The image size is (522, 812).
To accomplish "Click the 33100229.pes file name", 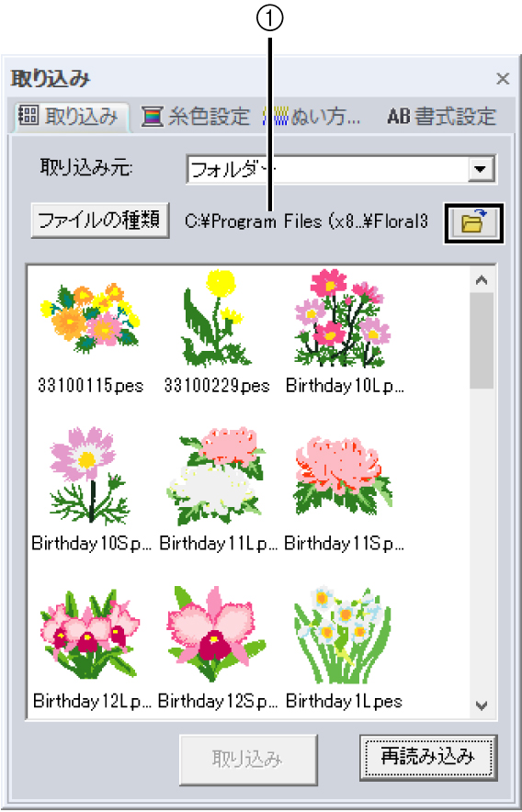I will (x=217, y=386).
